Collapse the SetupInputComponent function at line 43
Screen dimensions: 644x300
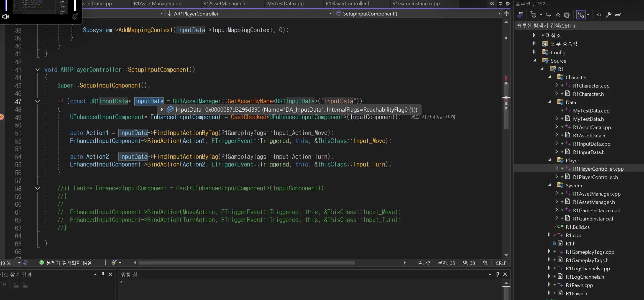(x=37, y=70)
